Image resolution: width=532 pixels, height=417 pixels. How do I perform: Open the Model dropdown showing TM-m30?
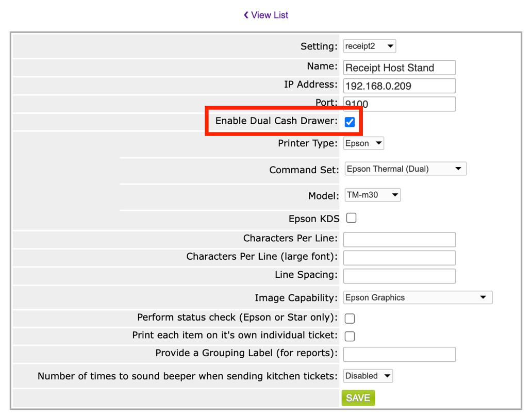[373, 195]
